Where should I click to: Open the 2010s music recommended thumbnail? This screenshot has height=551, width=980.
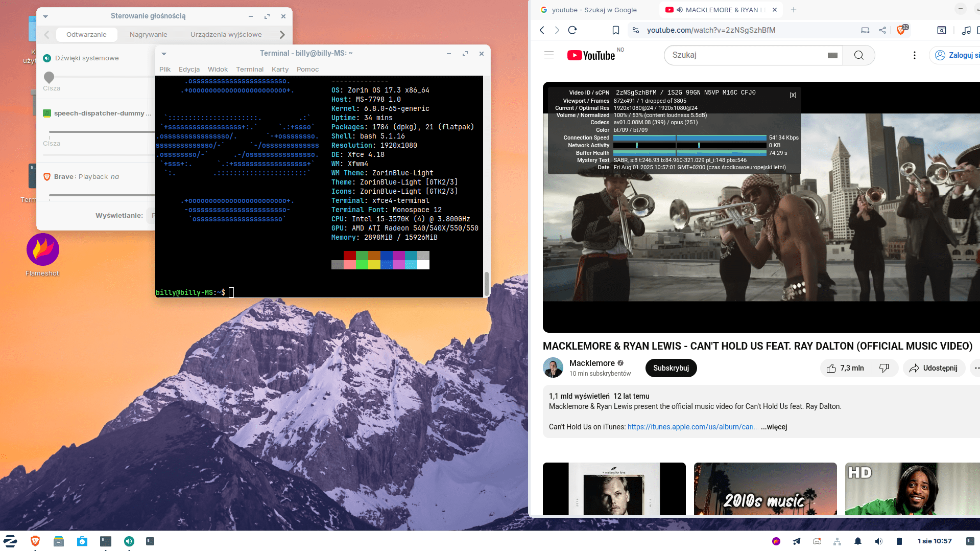766,489
